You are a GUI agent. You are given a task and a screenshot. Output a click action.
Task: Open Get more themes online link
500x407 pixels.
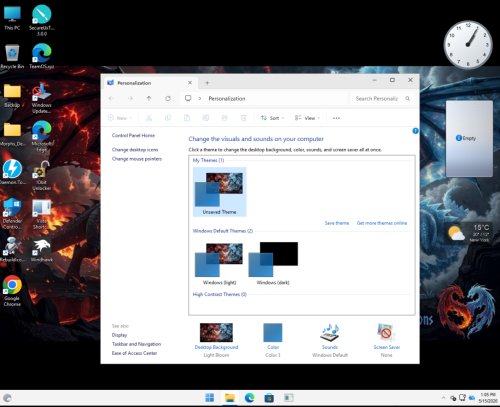(x=382, y=223)
